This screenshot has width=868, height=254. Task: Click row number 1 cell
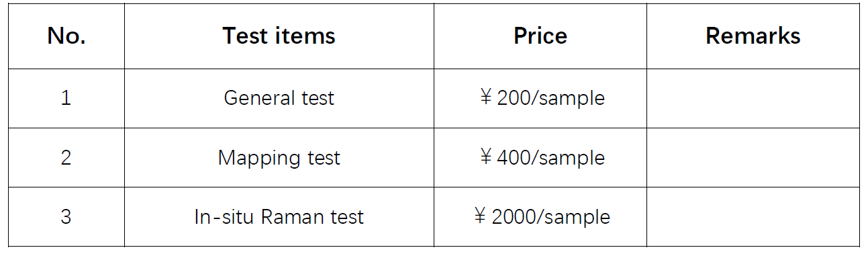[66, 98]
